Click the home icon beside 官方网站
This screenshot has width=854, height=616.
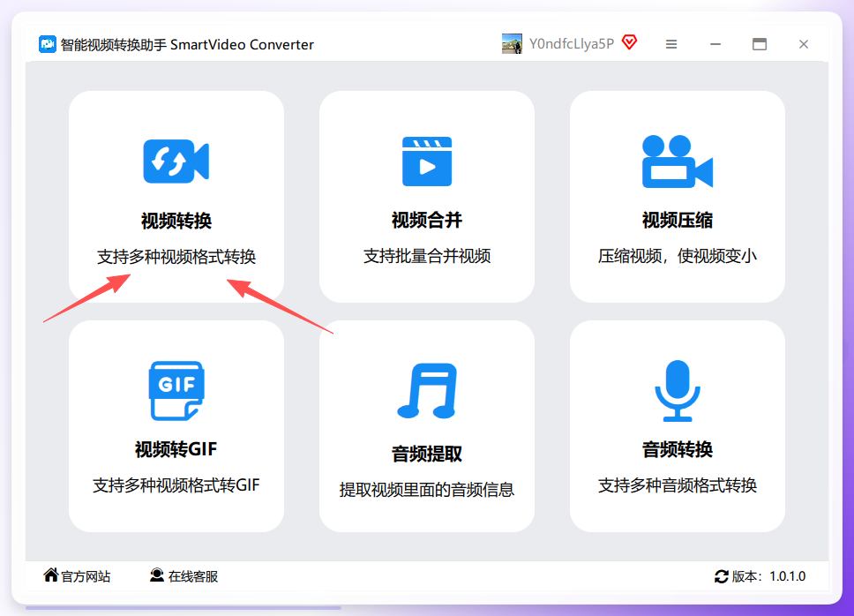[x=51, y=575]
